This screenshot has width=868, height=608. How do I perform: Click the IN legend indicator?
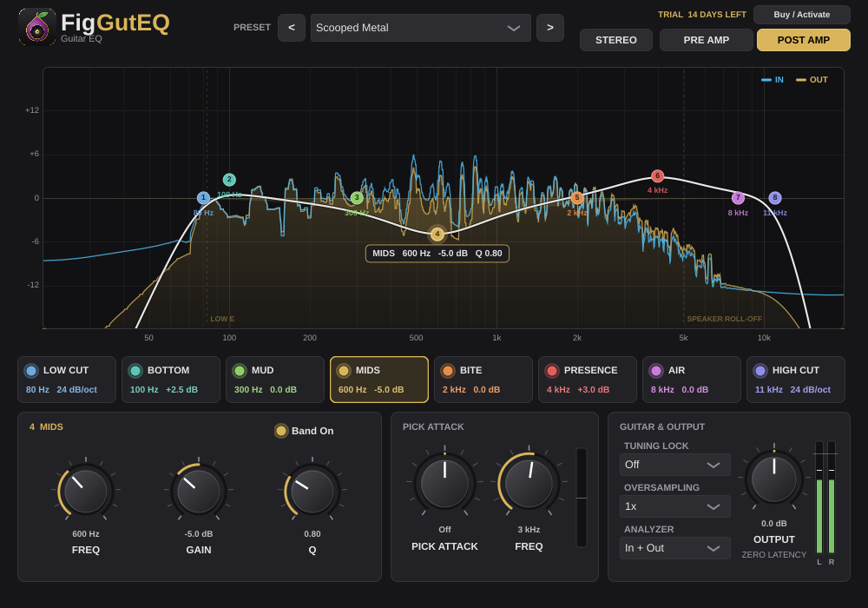coord(773,80)
